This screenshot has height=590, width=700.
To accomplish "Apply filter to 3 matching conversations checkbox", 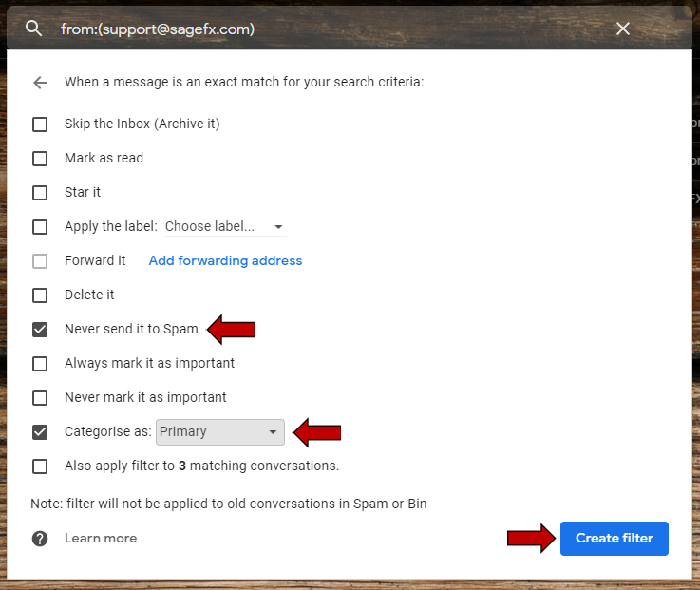I will pos(40,466).
